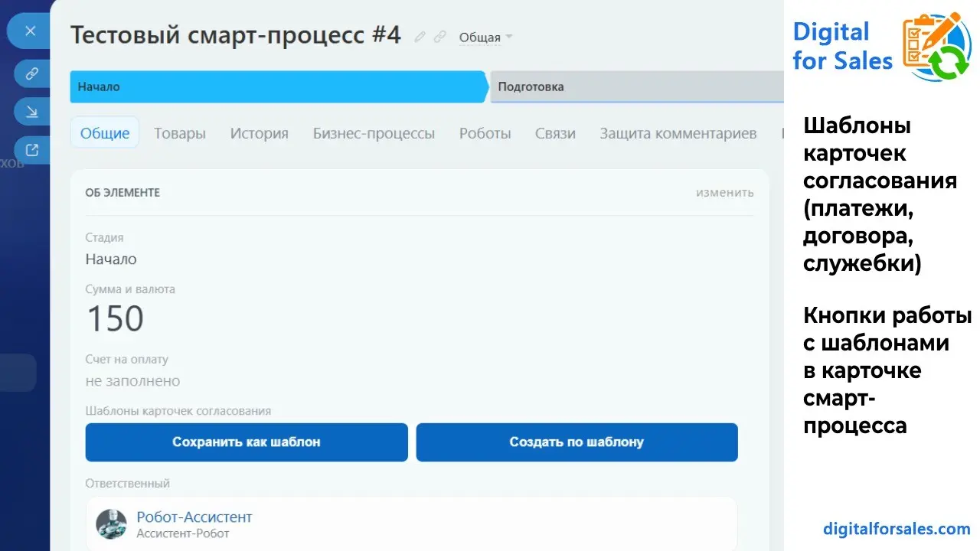Click the diagonal arrow icon in left sidebar
This screenshot has width=980, height=551.
(x=32, y=112)
